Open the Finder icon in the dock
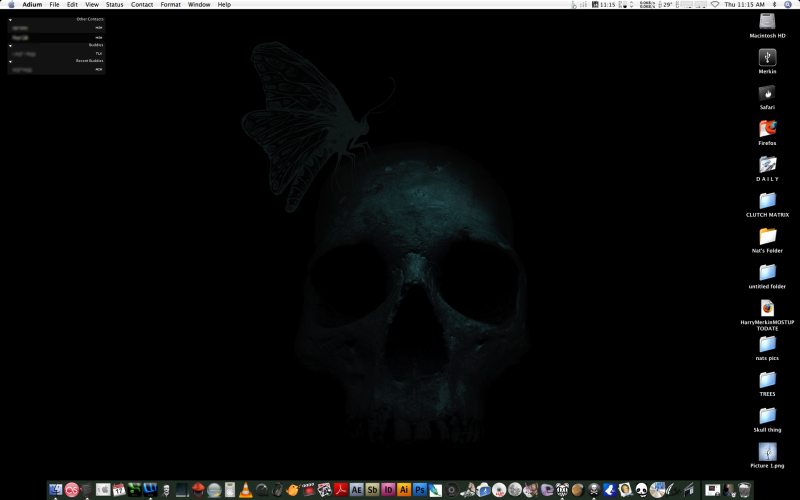Viewport: 800px width, 500px height. click(x=56, y=490)
